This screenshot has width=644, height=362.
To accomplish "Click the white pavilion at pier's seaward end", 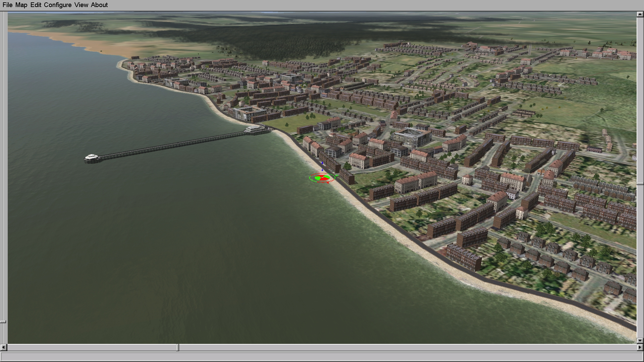I will [92, 157].
